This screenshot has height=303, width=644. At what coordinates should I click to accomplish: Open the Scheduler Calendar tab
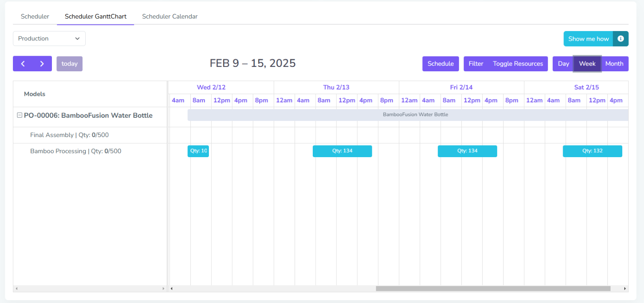pos(169,17)
